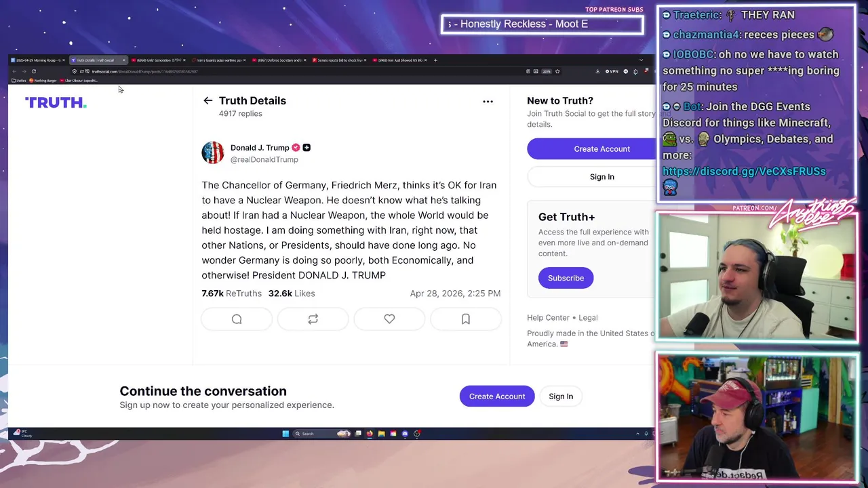View the 7.67k ReTruths list
The height and width of the screenshot is (488, 868).
(231, 293)
